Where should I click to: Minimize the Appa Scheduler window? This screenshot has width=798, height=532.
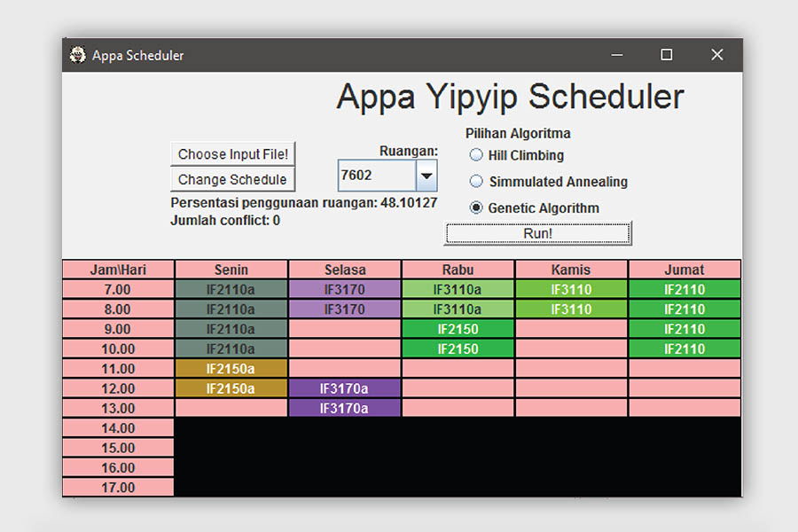point(615,55)
